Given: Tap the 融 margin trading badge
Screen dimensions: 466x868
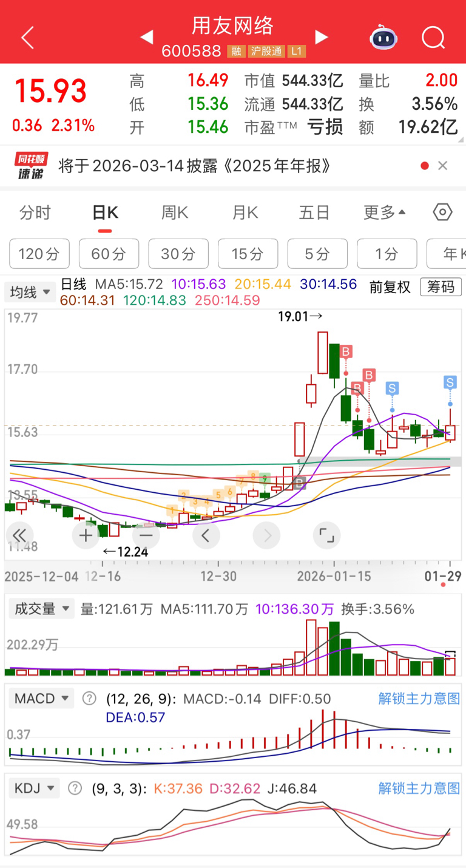Looking at the screenshot, I should pos(235,52).
